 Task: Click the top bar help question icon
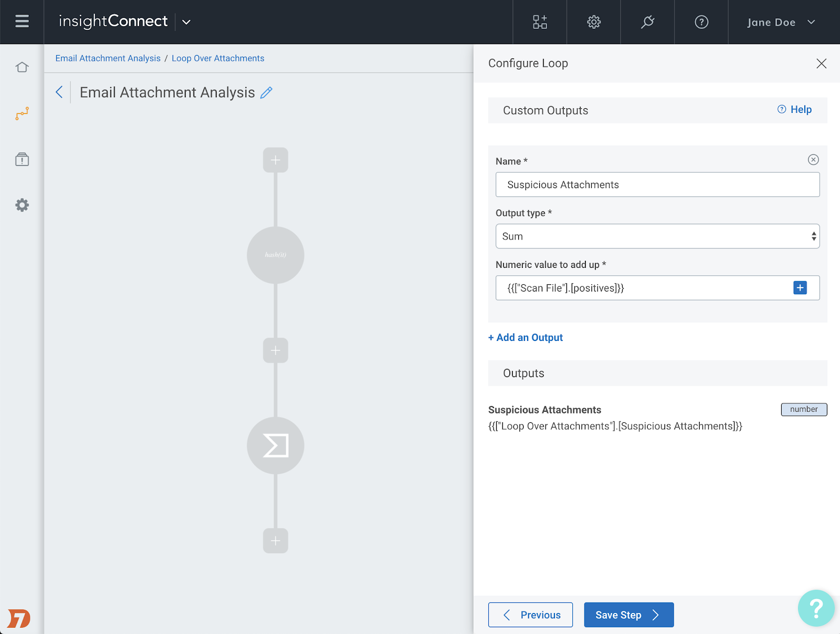tap(701, 22)
